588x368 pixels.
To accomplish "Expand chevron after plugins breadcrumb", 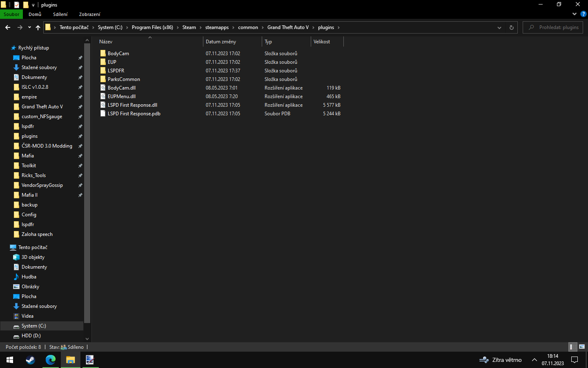I will click(x=339, y=27).
